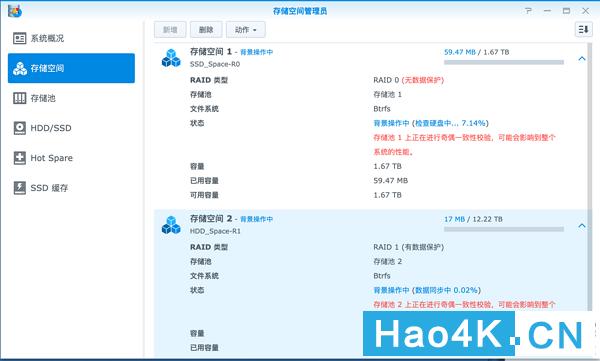
Task: Click status 数据同步中 0.02% text
Action: click(x=427, y=290)
